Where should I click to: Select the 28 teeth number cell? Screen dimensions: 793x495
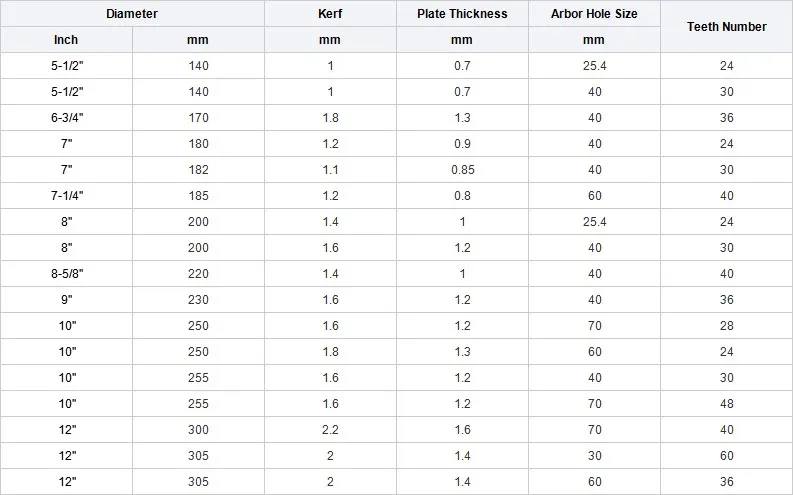(x=727, y=326)
